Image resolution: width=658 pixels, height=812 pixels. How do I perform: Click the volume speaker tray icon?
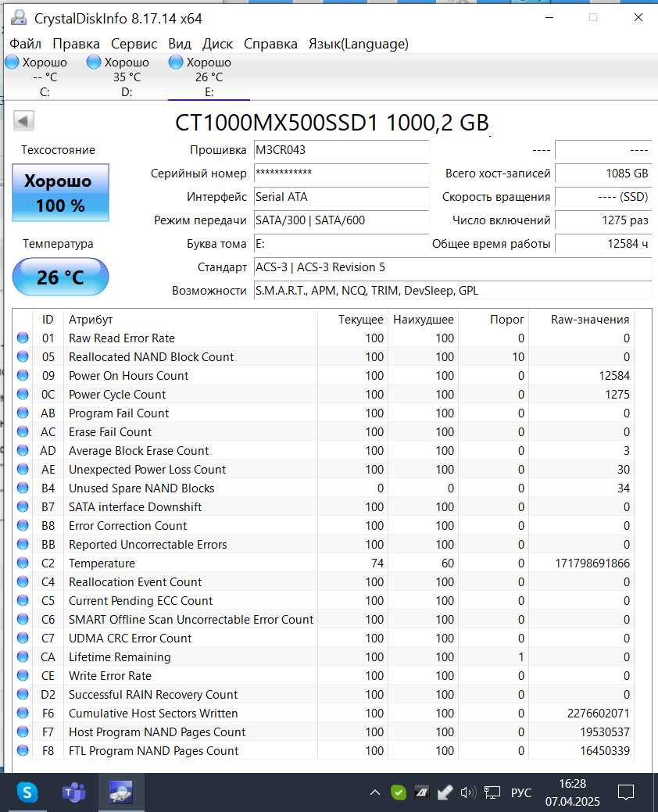(x=468, y=792)
